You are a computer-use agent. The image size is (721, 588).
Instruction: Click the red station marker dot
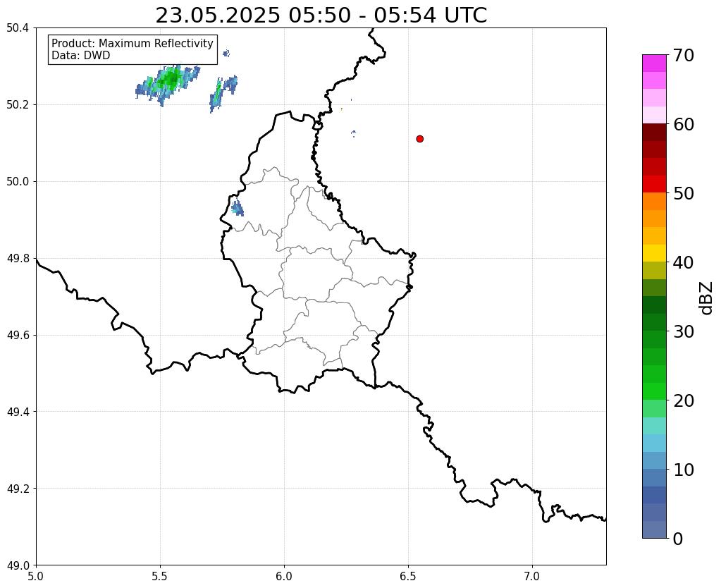419,139
